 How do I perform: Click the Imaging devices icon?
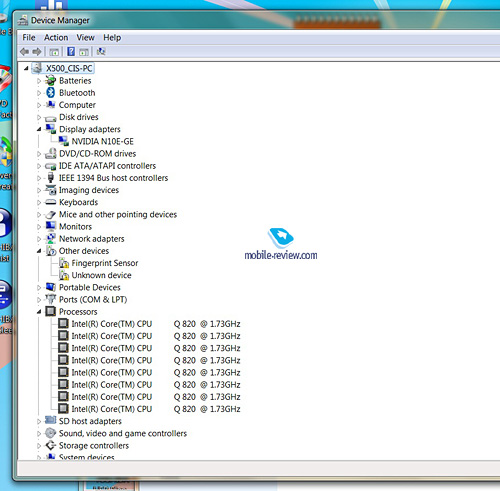pos(51,190)
